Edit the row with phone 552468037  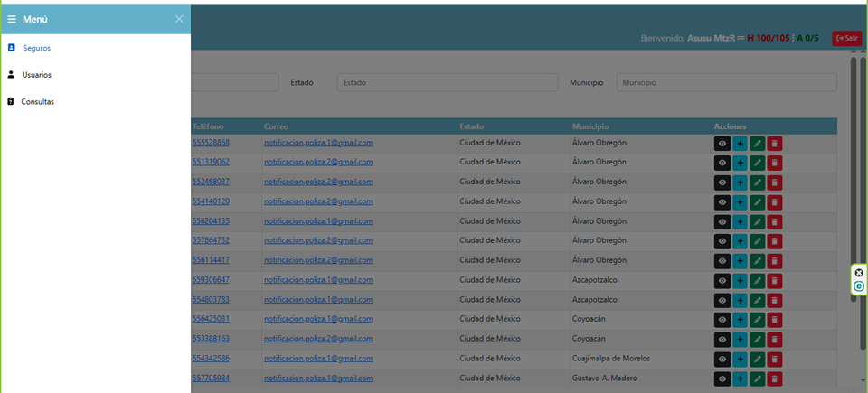tap(757, 182)
